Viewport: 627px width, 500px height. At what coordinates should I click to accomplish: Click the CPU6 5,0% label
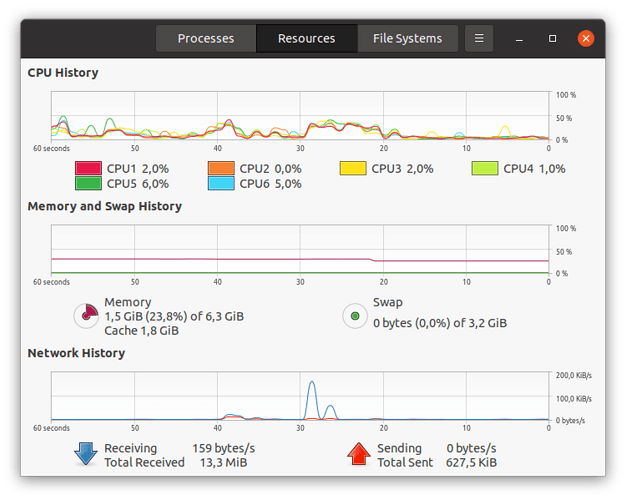[270, 184]
